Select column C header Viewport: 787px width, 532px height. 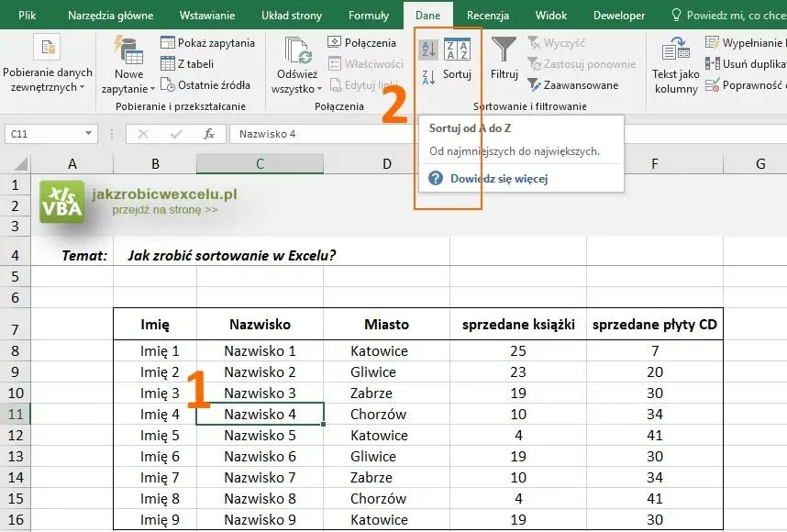[x=260, y=163]
